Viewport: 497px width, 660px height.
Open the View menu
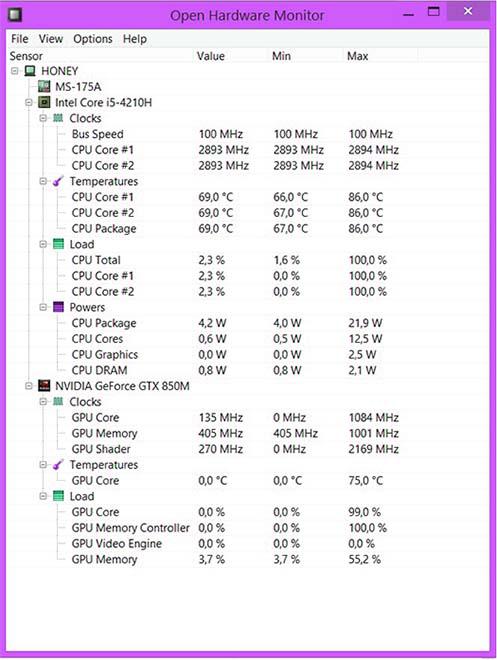(x=51, y=39)
